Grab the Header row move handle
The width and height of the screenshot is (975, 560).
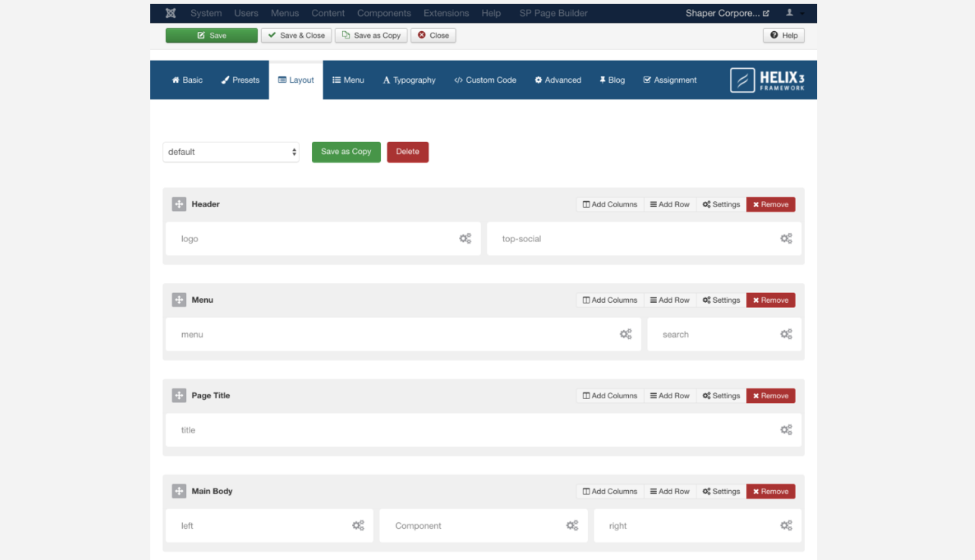(179, 204)
